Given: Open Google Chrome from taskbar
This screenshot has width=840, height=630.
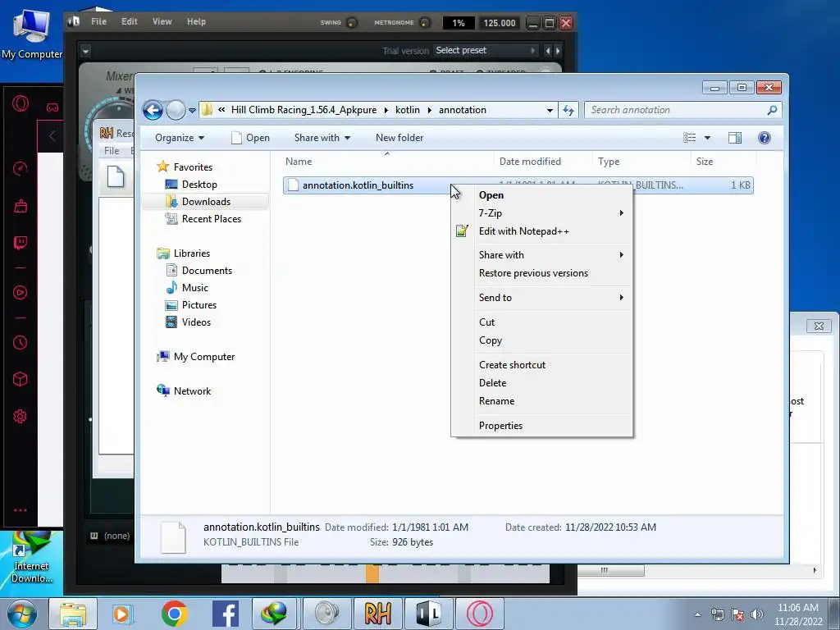Looking at the screenshot, I should (x=174, y=614).
